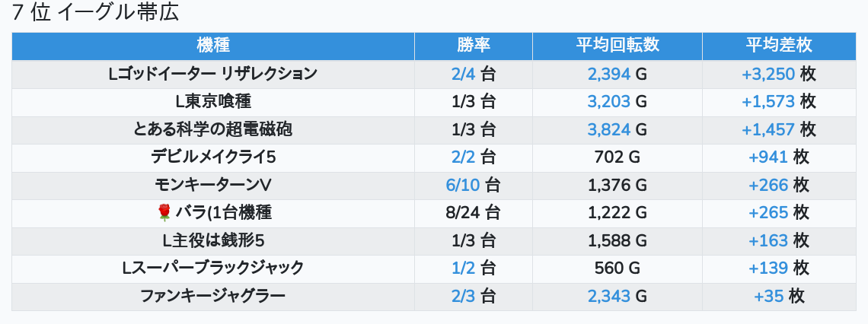Click デビルメイクライ5 machine name
868x324 pixels.
213,157
